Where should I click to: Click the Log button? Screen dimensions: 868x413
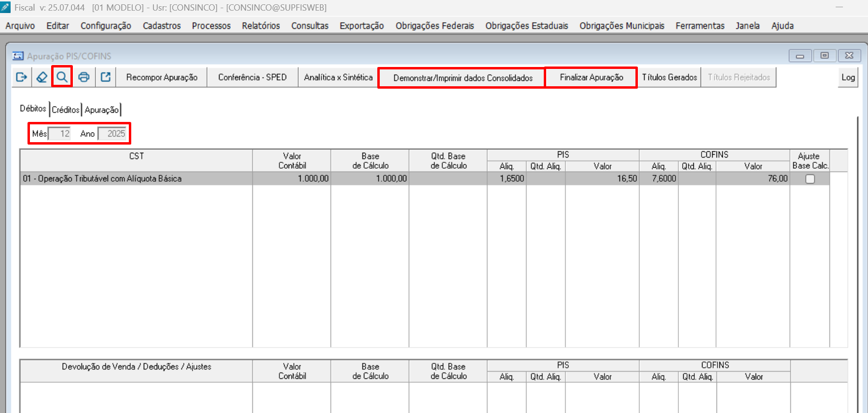point(848,77)
